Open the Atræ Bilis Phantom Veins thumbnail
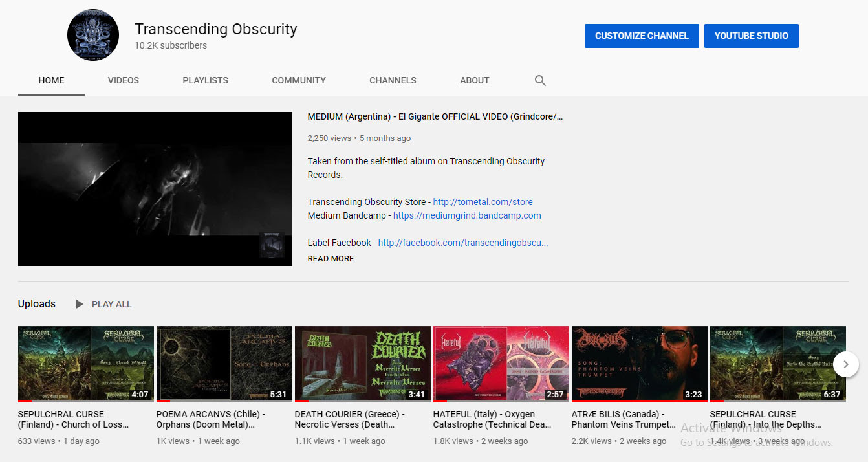 (x=640, y=364)
